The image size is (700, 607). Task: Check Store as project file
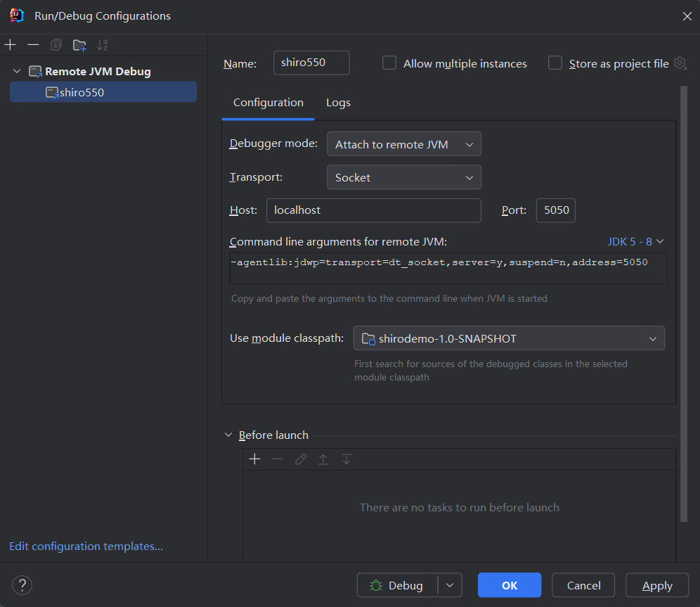[x=555, y=63]
